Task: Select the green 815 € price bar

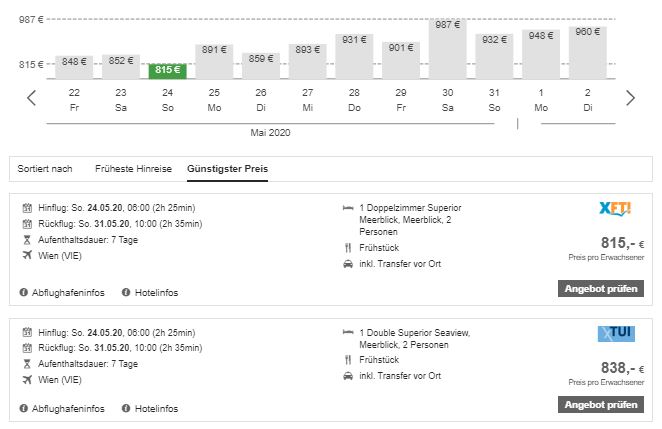Action: tap(168, 71)
